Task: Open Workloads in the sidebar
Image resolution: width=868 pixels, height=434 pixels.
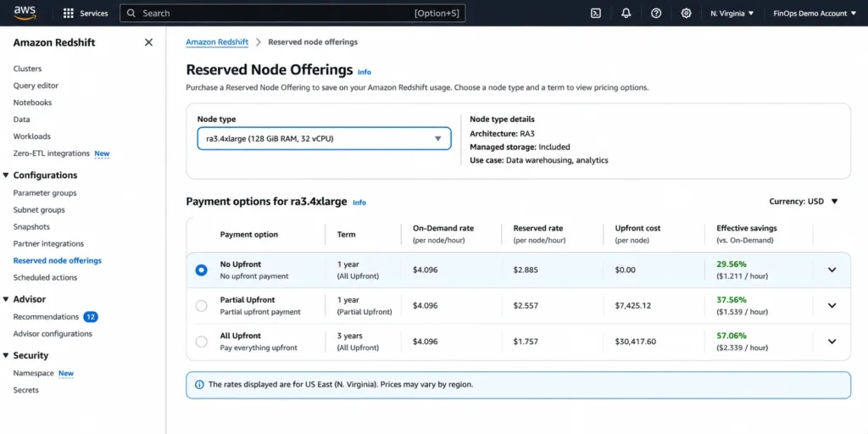Action: [31, 136]
